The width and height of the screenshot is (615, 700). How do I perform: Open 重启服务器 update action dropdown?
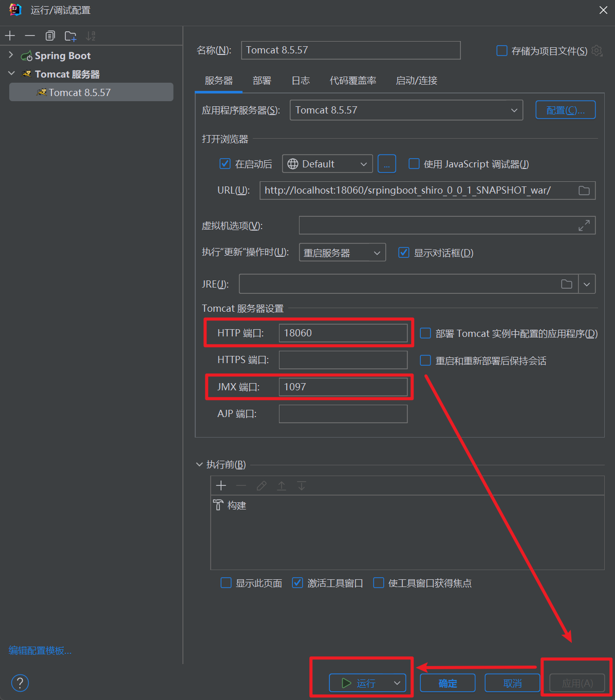pos(342,253)
